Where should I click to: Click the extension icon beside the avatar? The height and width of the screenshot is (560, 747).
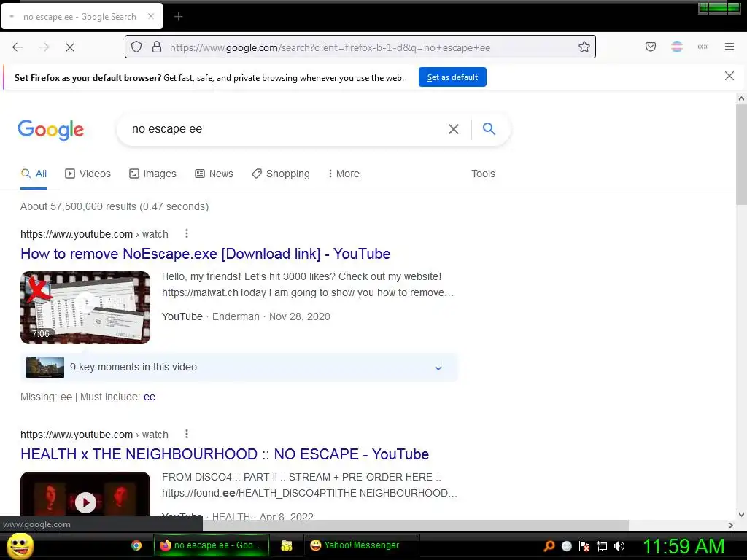point(703,47)
